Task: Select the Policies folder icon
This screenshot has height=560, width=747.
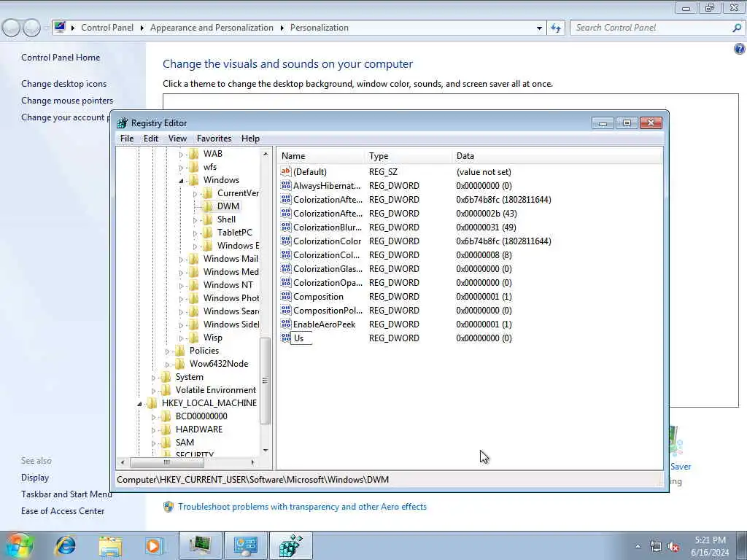Action: point(179,351)
